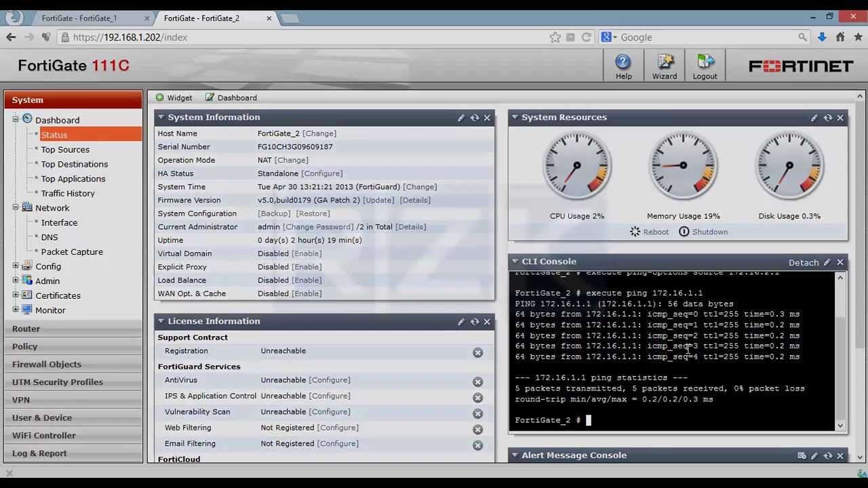Click the CLI Console vertical scrollbar
Image resolution: width=868 pixels, height=488 pixels.
[840, 351]
